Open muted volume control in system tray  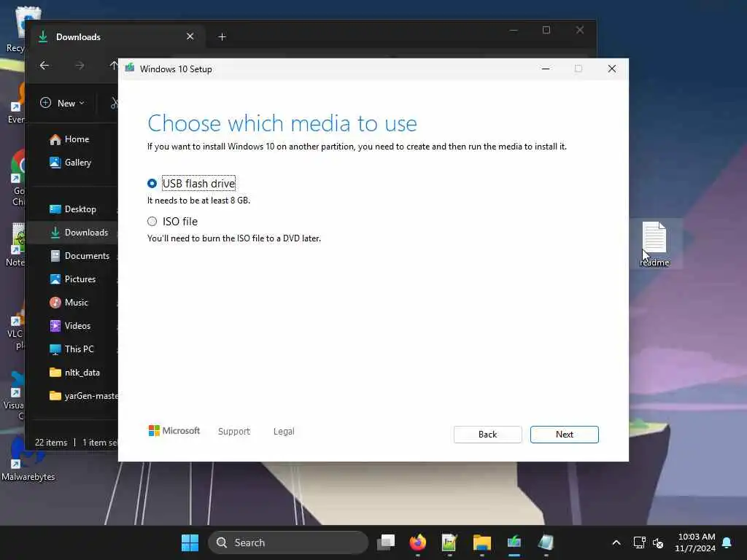(658, 542)
